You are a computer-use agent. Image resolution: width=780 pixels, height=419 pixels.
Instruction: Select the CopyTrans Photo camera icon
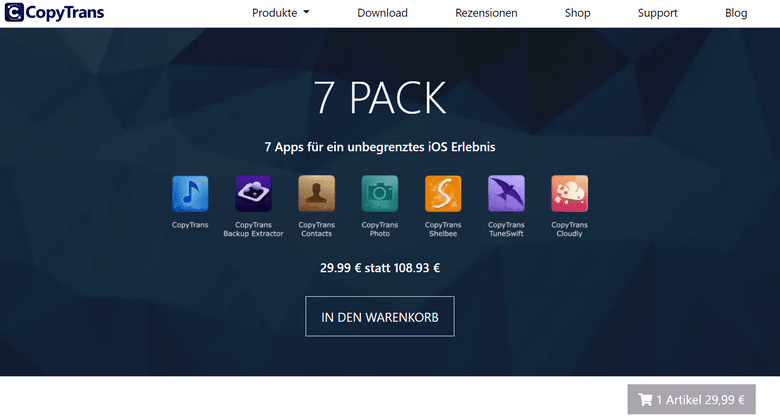[x=380, y=194]
